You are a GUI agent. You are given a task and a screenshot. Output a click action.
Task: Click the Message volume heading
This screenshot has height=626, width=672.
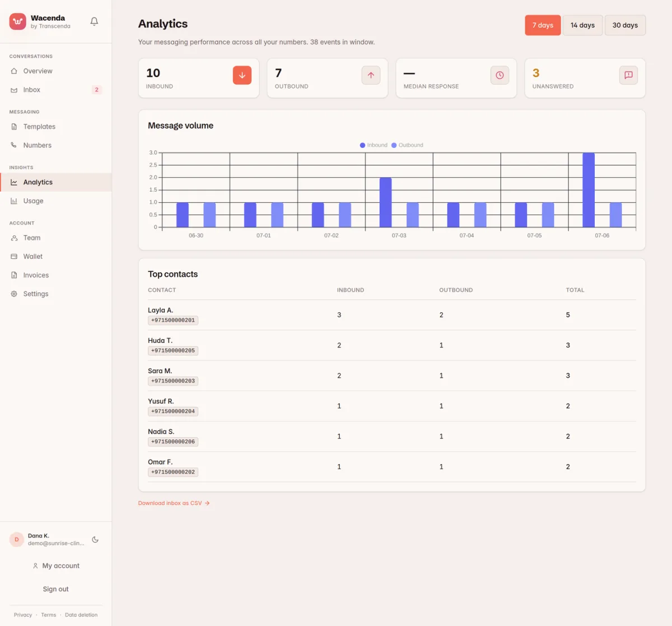(180, 126)
